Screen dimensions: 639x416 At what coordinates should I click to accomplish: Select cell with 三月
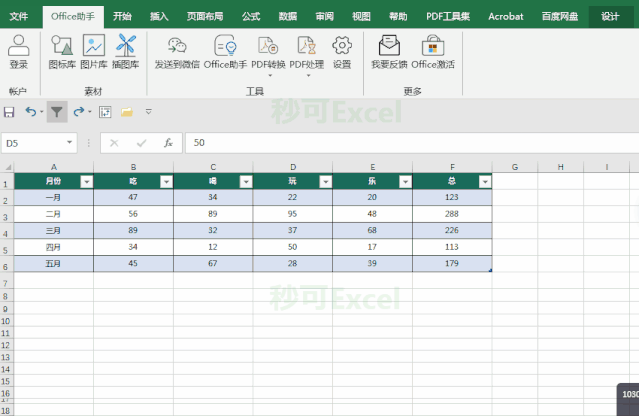[x=53, y=231]
